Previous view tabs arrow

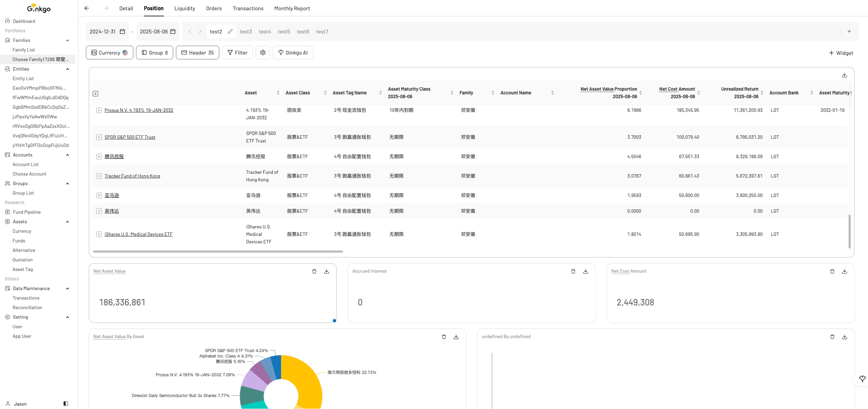pyautogui.click(x=190, y=31)
